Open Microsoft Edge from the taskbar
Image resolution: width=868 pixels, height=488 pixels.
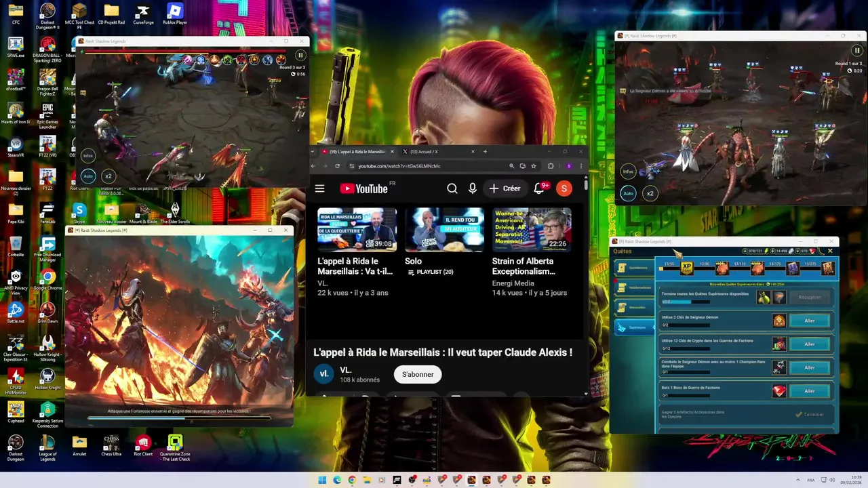tap(337, 480)
